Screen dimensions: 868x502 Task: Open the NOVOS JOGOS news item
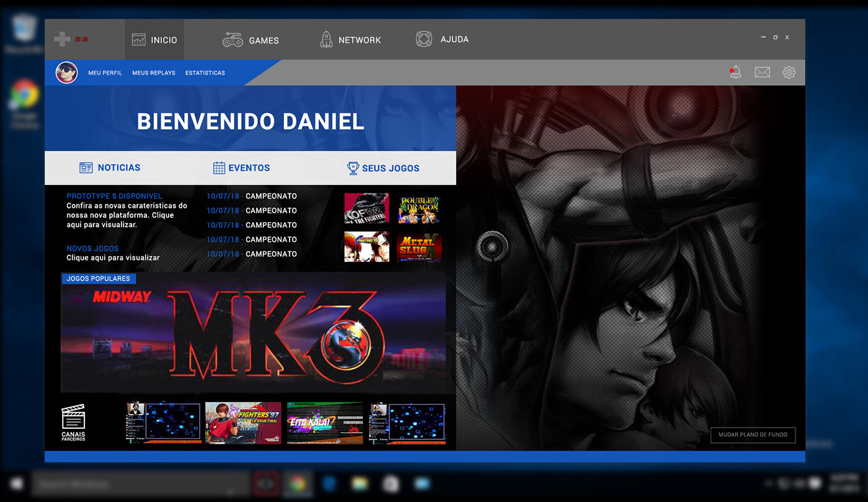click(92, 248)
